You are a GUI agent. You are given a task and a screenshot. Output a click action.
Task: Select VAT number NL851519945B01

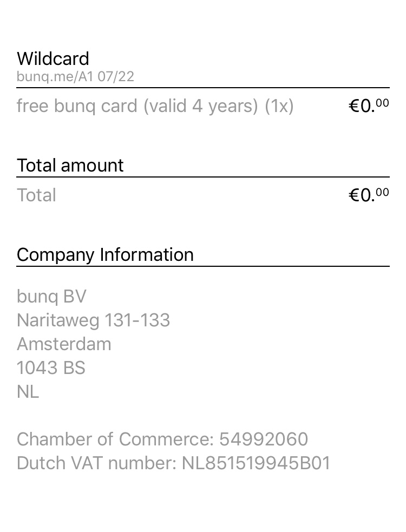tap(256, 463)
